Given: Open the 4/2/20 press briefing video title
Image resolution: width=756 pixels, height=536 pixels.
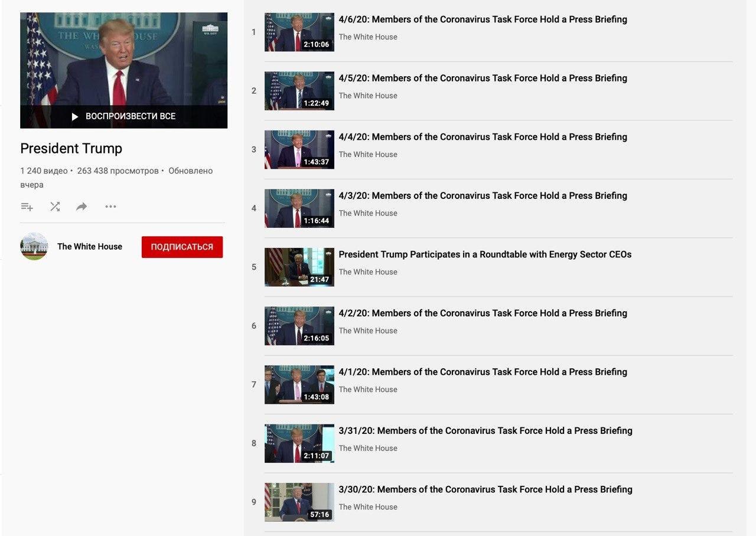Looking at the screenshot, I should 483,313.
